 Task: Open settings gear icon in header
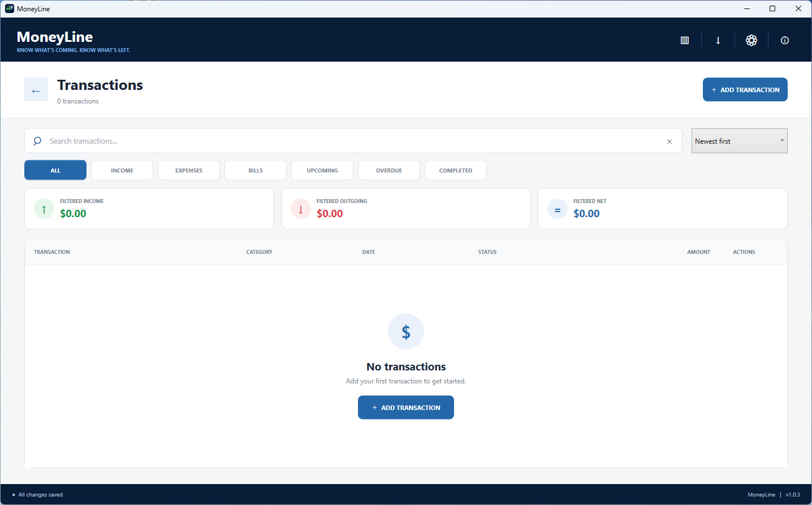click(751, 40)
